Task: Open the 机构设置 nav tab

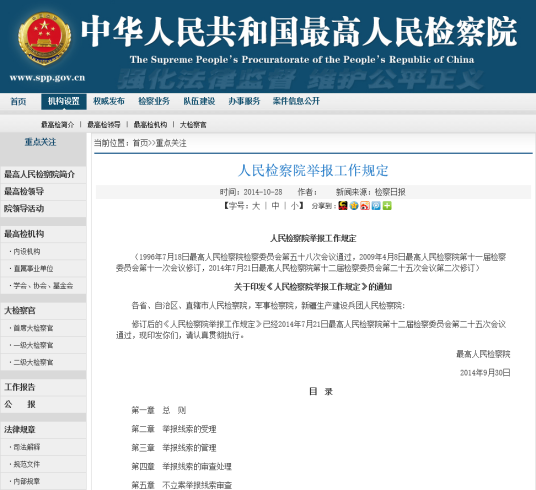Action: point(64,101)
